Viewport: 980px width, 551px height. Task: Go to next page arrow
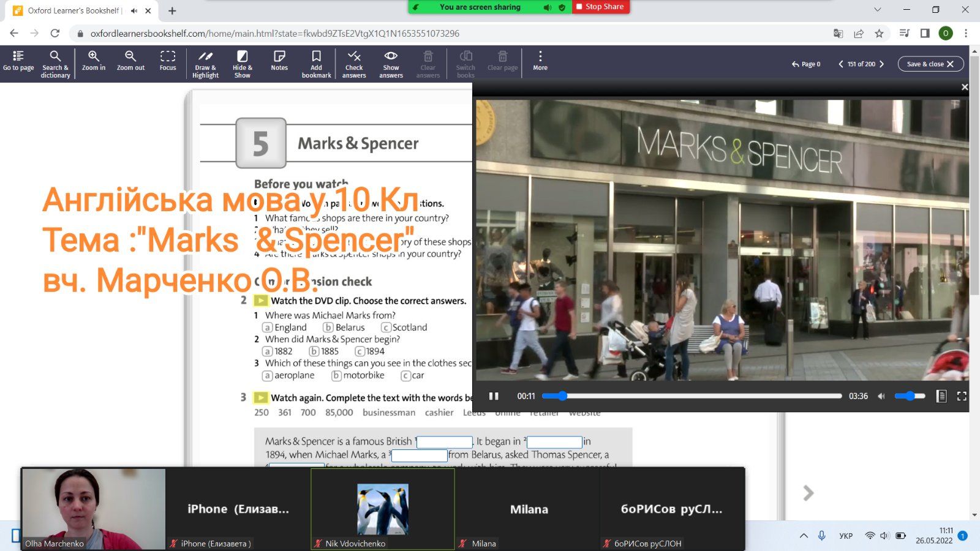tap(882, 64)
